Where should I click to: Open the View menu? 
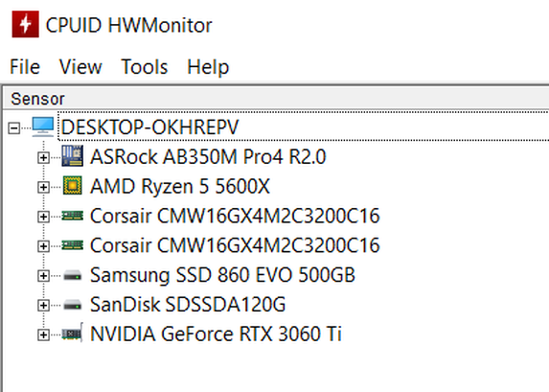(80, 66)
